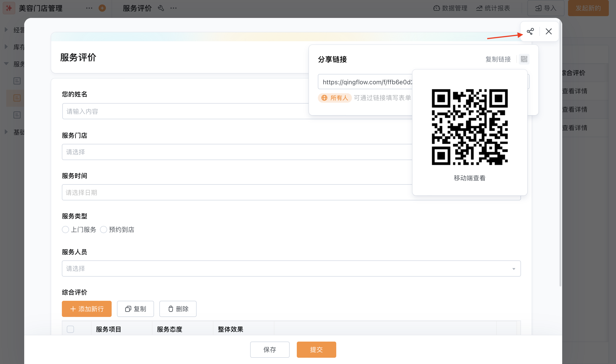Open the wrench settings icon beside 服务评价
Image resolution: width=616 pixels, height=364 pixels.
(161, 8)
